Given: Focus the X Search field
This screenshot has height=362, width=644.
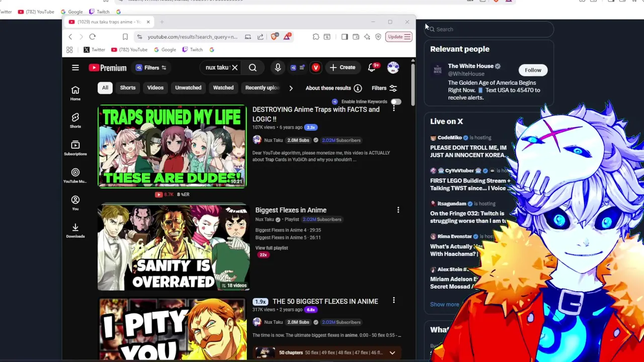Looking at the screenshot, I should click(x=490, y=29).
